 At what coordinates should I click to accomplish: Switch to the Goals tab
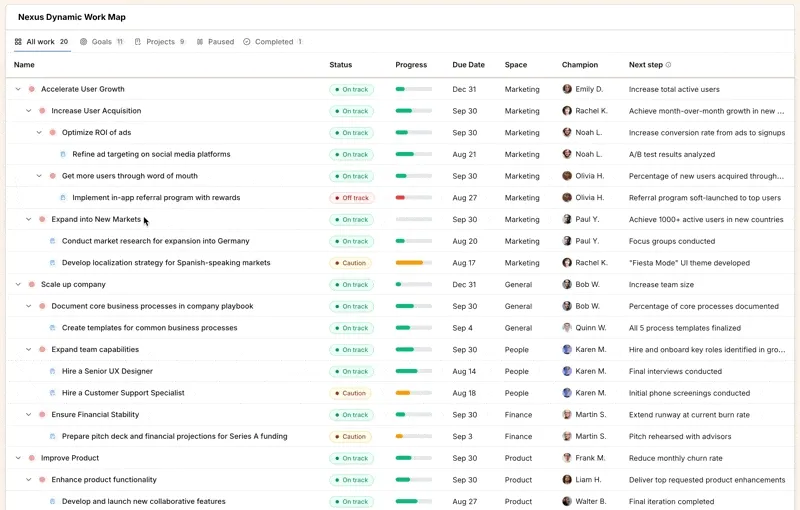[101, 42]
